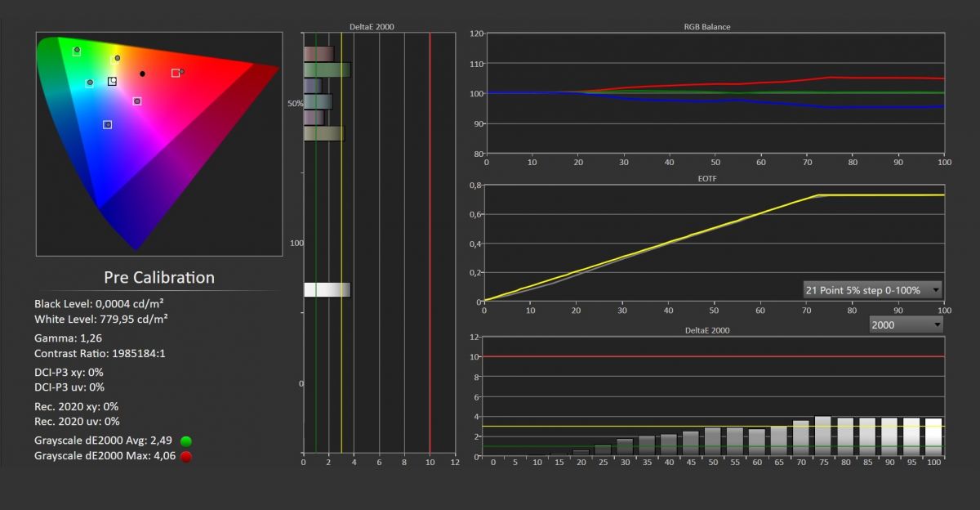Select the black-outlined white point square
This screenshot has height=510, width=980.
pyautogui.click(x=112, y=81)
